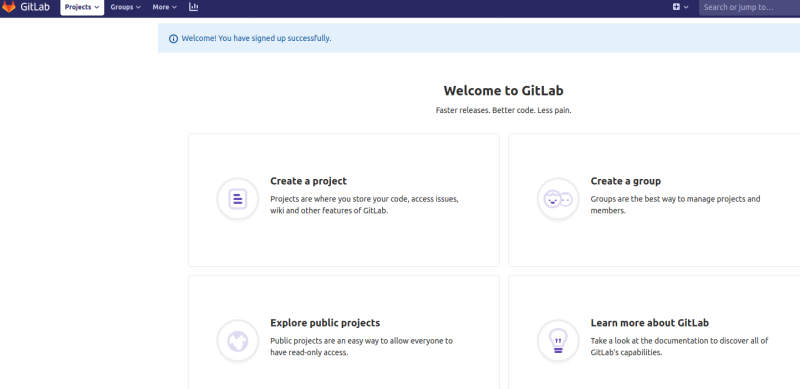The image size is (800, 389).
Task: Click the group faces icon
Action: [x=558, y=199]
